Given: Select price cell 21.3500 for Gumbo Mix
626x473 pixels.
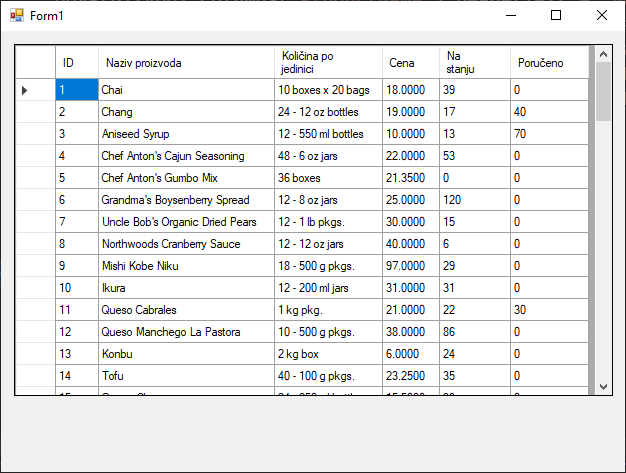Looking at the screenshot, I should pos(410,178).
